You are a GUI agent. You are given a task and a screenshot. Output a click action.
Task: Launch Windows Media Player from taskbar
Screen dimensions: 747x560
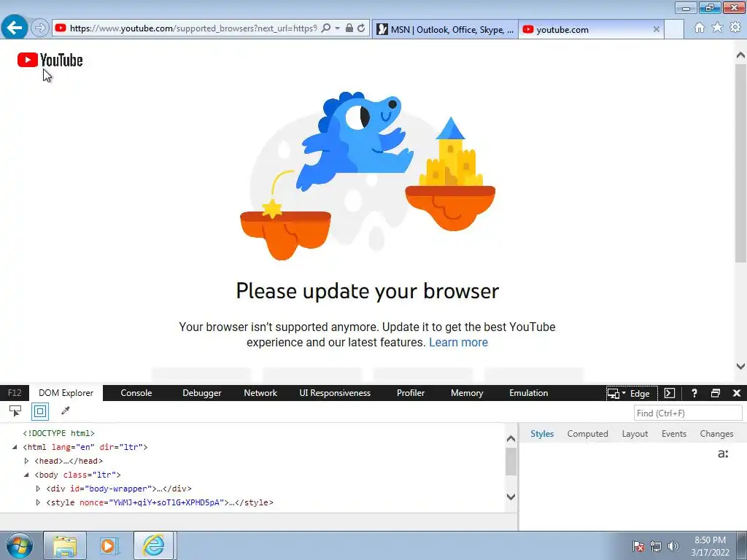coord(109,545)
